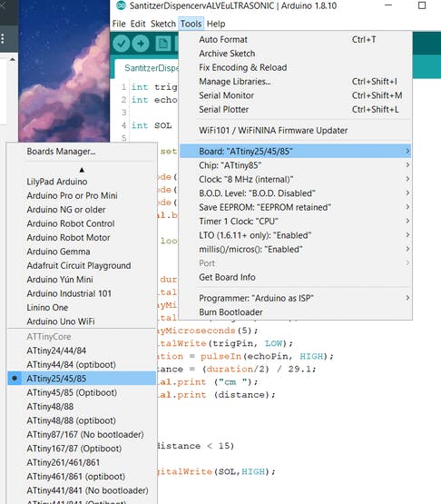The width and height of the screenshot is (441, 504).
Task: Maximize the Arduino window
Action: click(x=422, y=5)
